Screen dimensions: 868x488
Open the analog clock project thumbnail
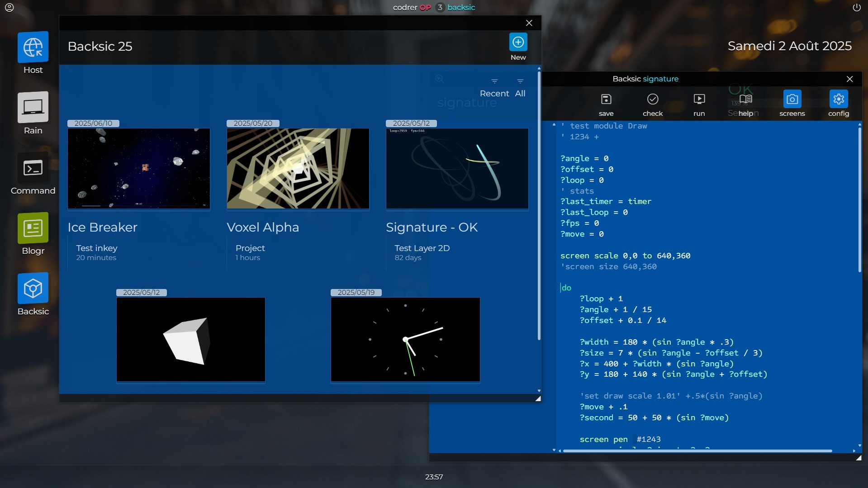[405, 339]
